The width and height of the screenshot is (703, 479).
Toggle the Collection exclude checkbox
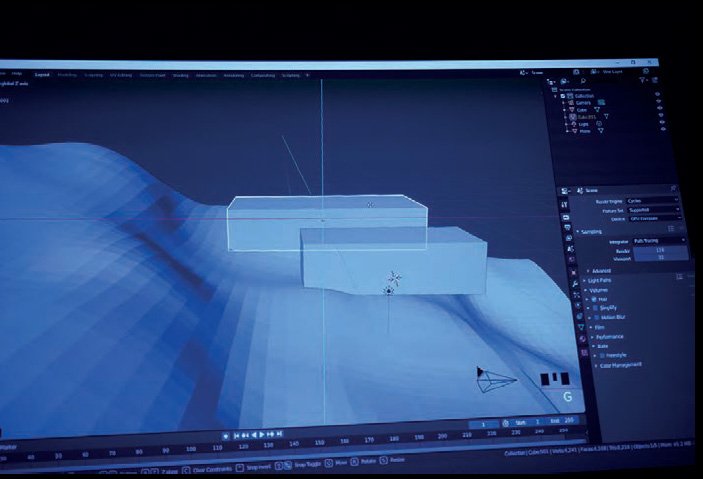563,96
